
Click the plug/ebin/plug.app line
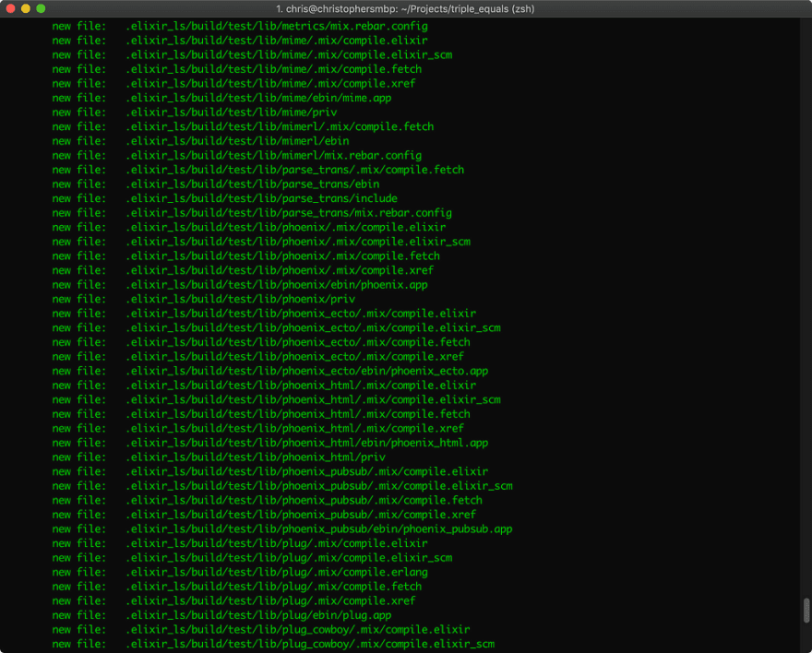(221, 616)
